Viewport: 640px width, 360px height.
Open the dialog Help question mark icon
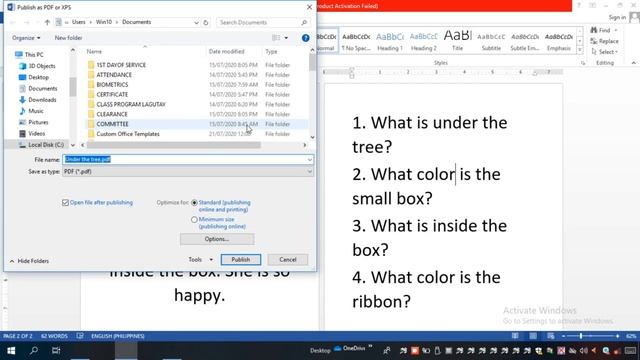point(305,38)
